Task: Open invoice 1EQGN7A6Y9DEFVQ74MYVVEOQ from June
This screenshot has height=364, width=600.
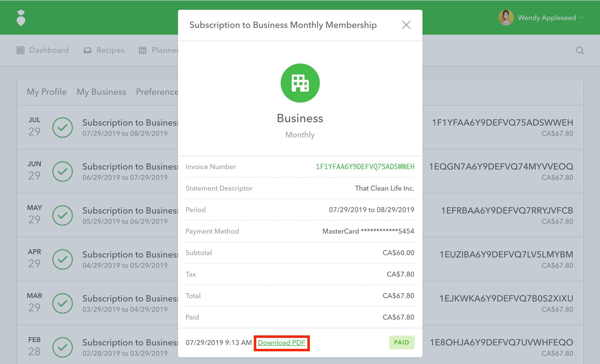Action: pos(501,167)
